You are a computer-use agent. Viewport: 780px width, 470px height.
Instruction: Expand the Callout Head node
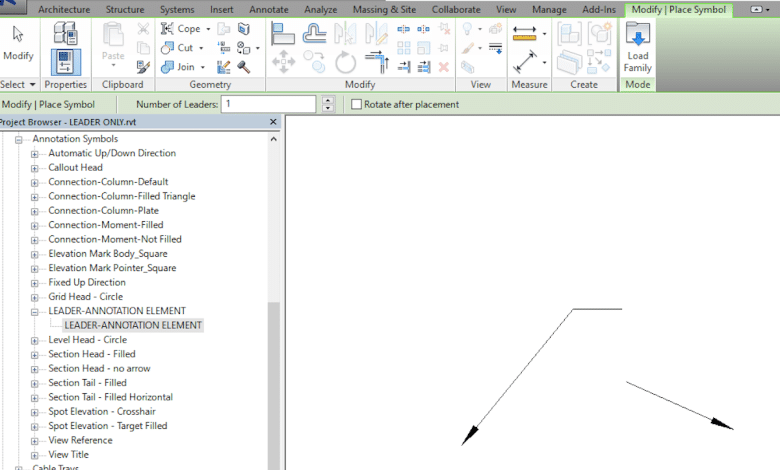click(34, 169)
